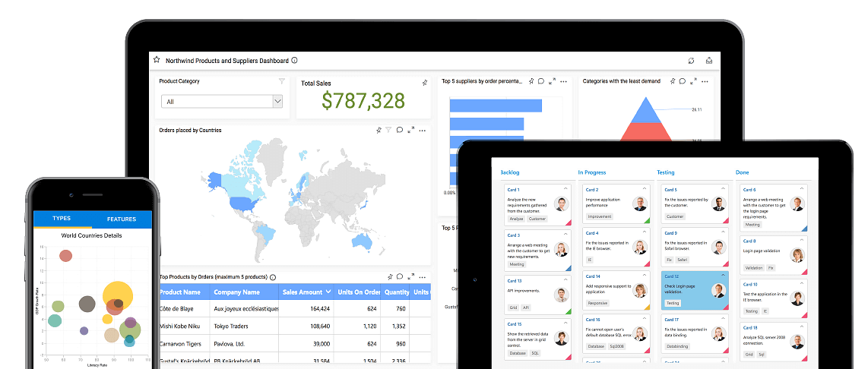Open more options for the Top 5 suppliers widget

pyautogui.click(x=563, y=82)
